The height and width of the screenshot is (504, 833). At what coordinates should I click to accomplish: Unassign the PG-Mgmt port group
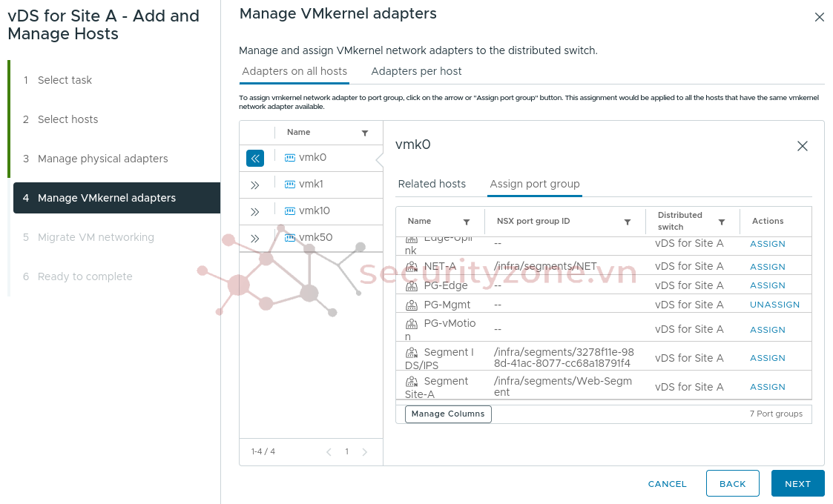click(774, 305)
